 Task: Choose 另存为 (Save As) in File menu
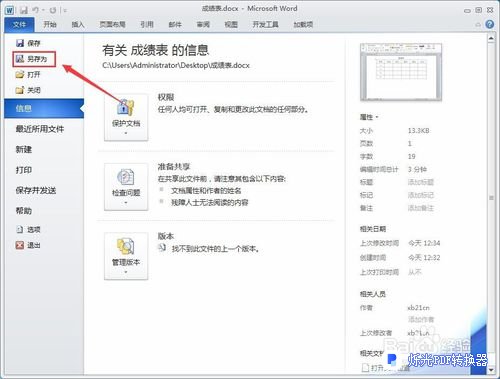[34, 59]
